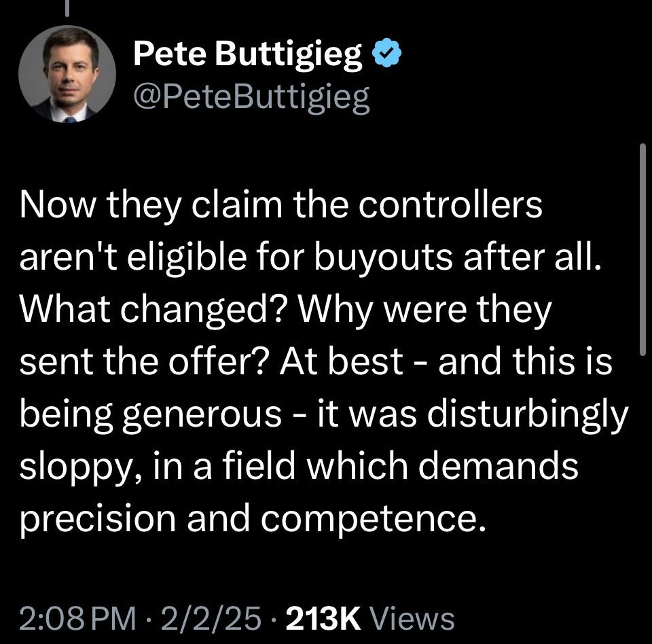Select the 2/2/25 post date

pos(212,618)
